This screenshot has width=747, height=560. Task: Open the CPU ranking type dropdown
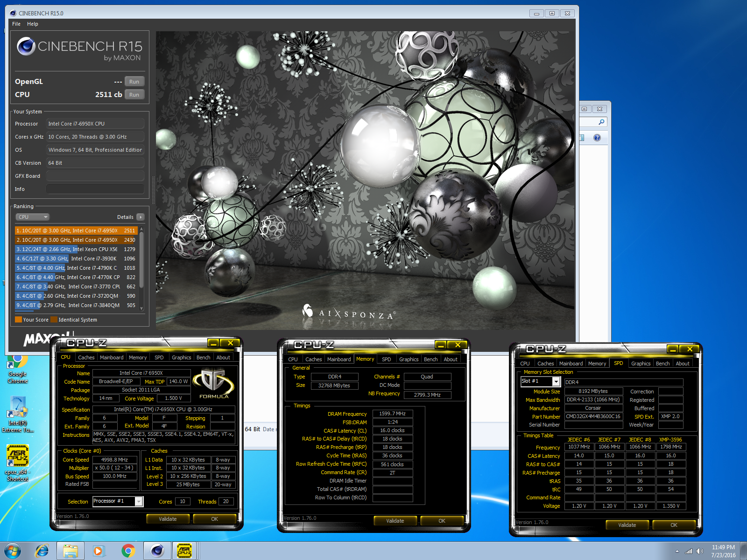point(33,217)
